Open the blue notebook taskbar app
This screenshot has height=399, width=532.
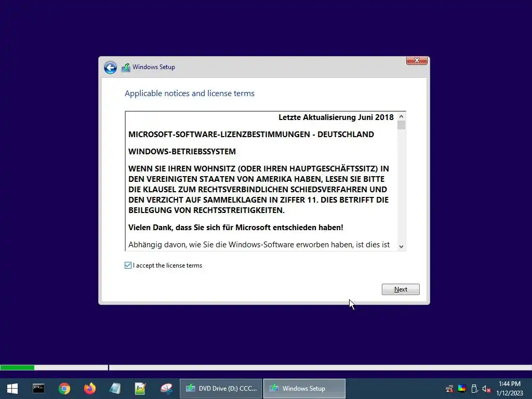coord(115,389)
